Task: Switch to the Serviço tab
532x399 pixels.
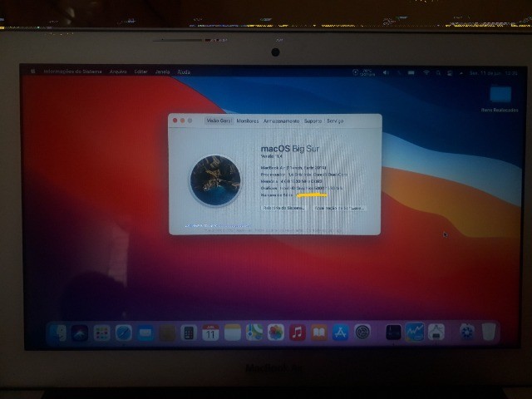Action: pyautogui.click(x=335, y=121)
